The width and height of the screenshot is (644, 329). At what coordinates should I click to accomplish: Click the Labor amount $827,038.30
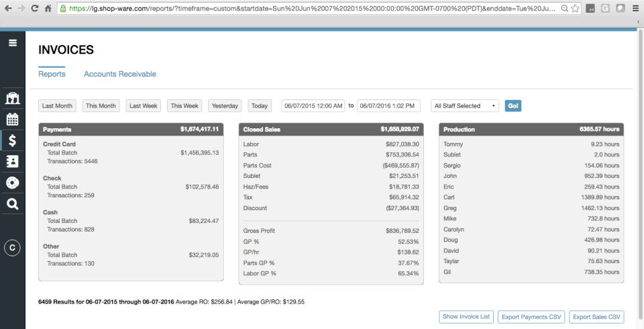coord(402,144)
